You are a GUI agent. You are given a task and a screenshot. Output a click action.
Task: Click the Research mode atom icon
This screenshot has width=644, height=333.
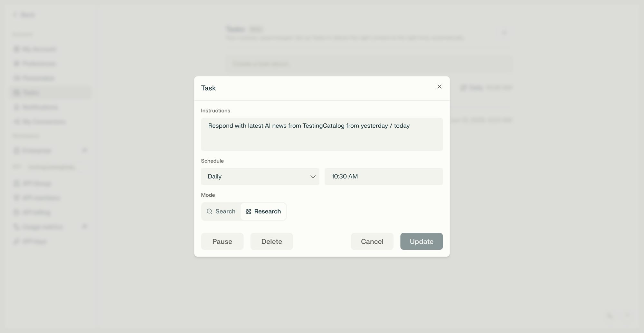pyautogui.click(x=248, y=211)
